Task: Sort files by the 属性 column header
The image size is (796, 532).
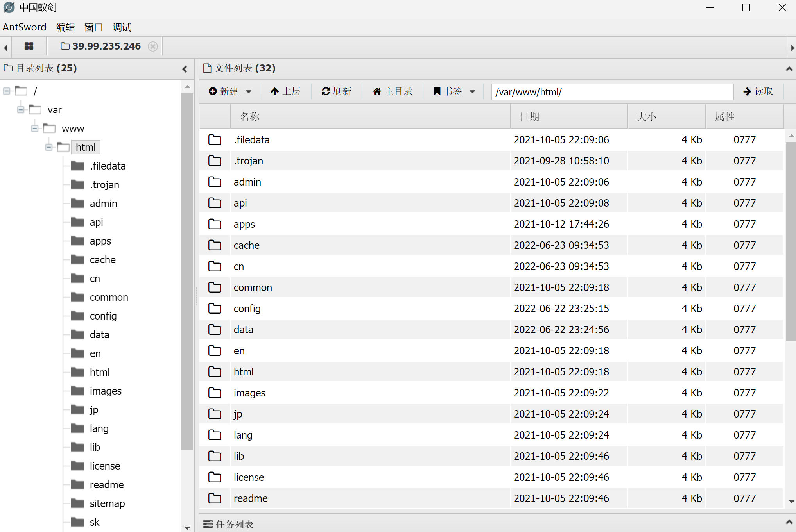Action: pyautogui.click(x=745, y=116)
